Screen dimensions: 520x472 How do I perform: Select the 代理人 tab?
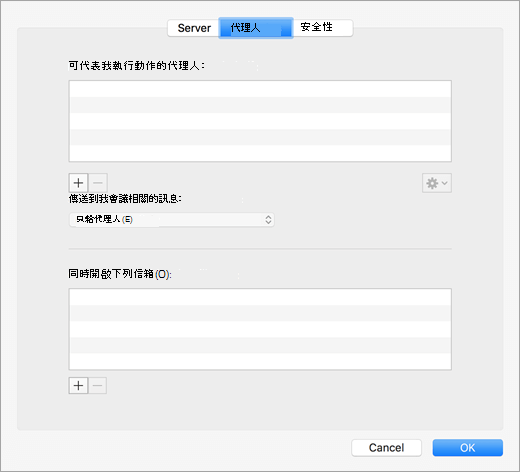[x=256, y=28]
